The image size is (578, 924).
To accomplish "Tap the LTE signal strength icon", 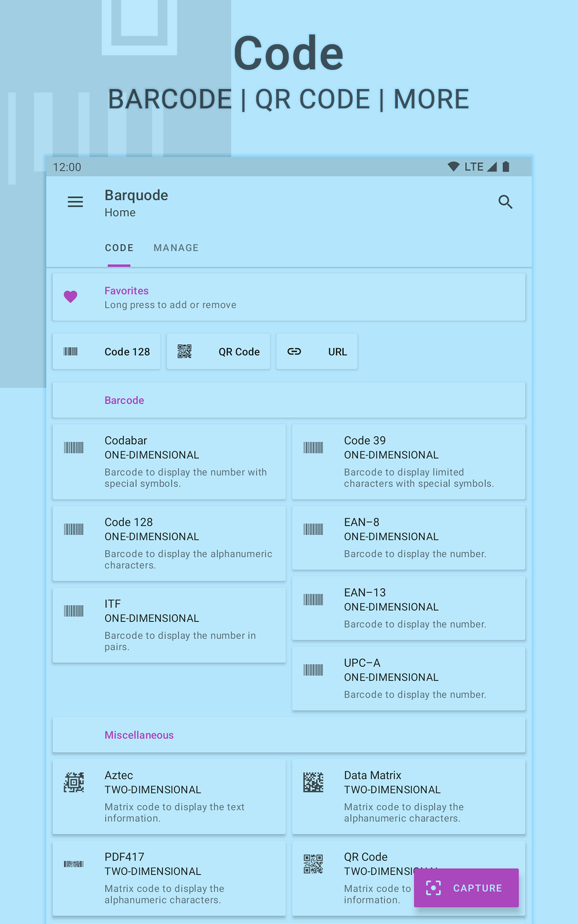I will 492,167.
